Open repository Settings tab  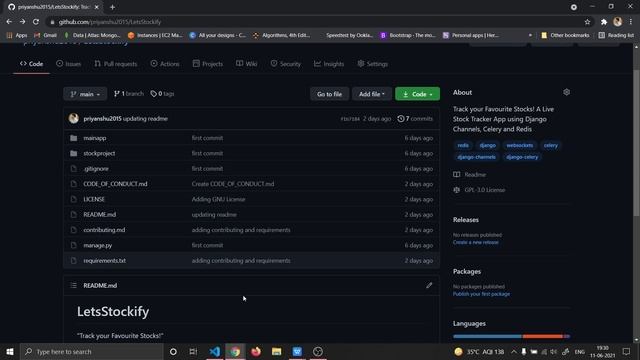(373, 64)
